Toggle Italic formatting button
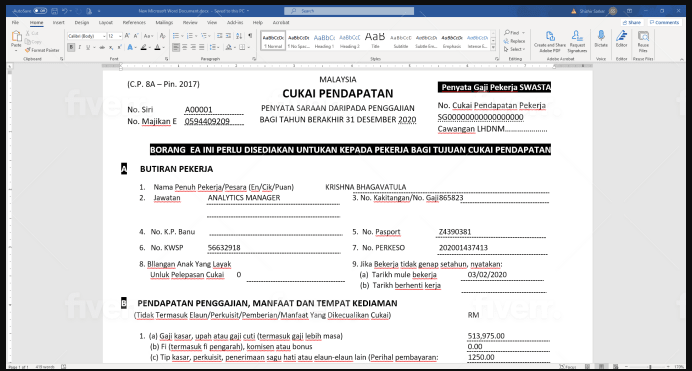 point(79,47)
